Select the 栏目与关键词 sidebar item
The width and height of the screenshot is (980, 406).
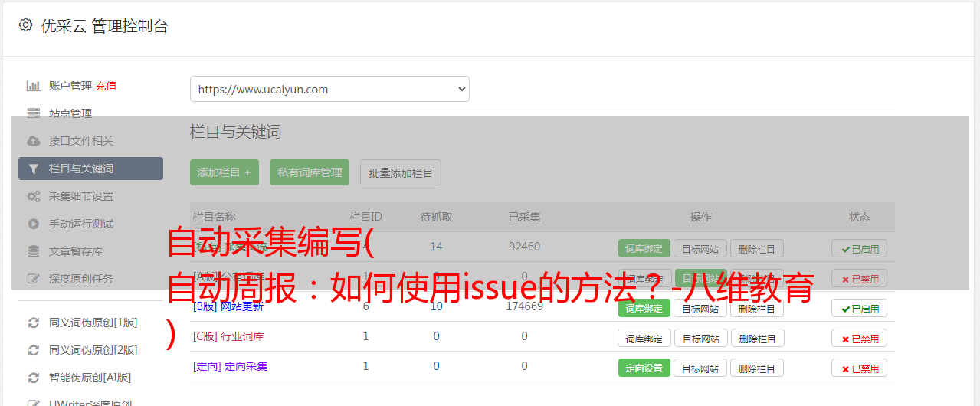[90, 169]
